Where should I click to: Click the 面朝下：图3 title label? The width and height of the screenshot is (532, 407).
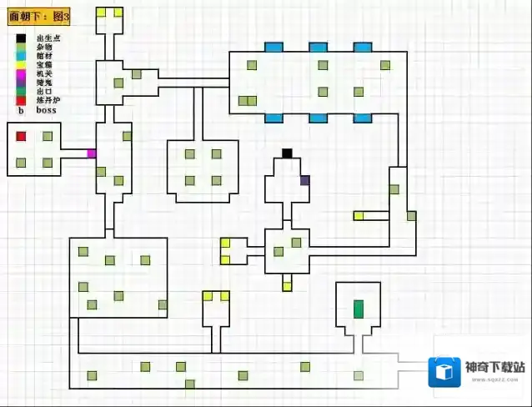[x=39, y=15]
